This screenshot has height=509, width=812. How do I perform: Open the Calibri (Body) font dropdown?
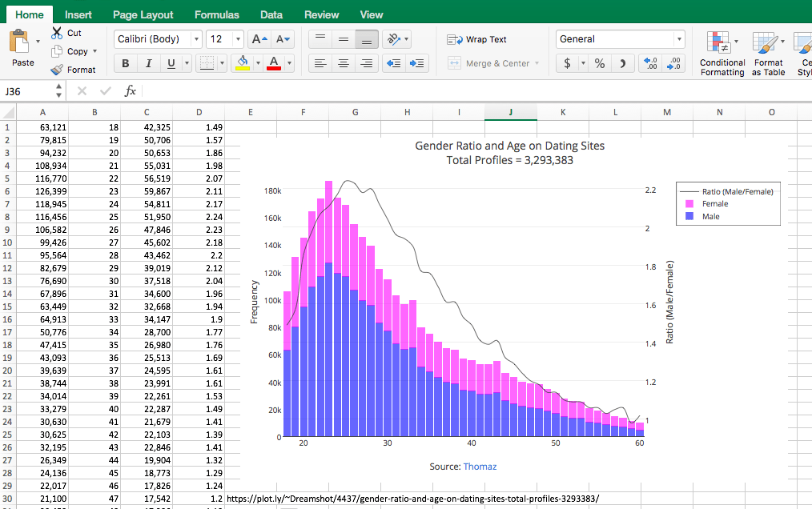pos(197,39)
